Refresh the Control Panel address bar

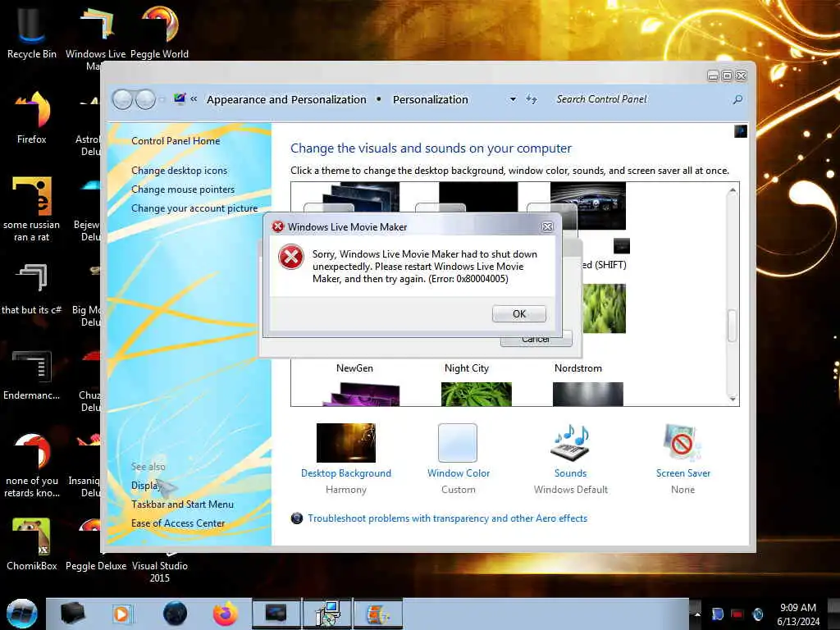531,99
